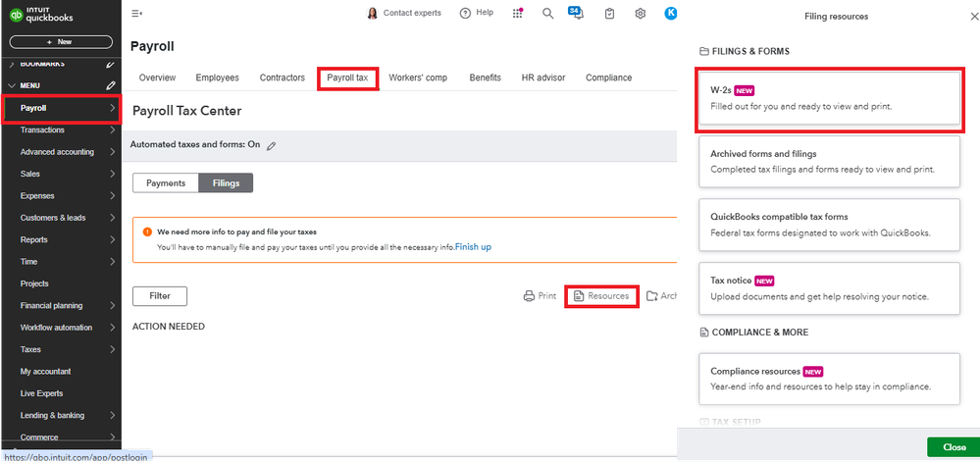The width and height of the screenshot is (980, 463).
Task: Expand the BOOKMARKS section chevron
Action: 12,65
